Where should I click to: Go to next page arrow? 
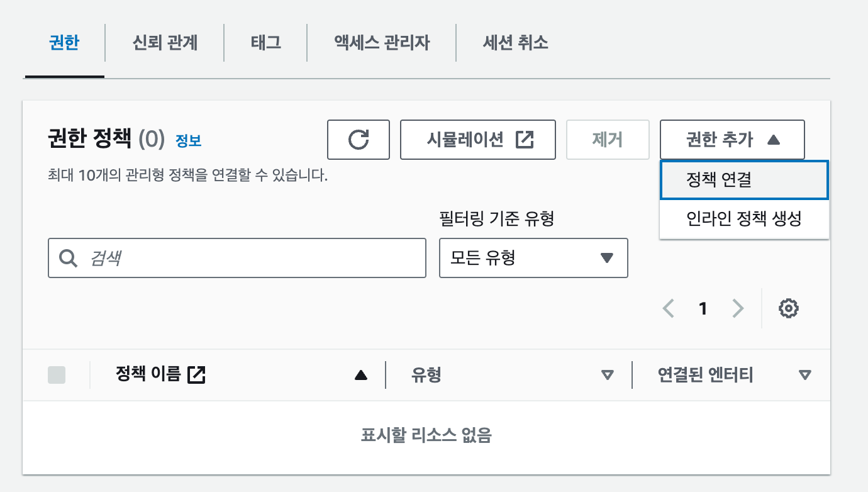[738, 308]
